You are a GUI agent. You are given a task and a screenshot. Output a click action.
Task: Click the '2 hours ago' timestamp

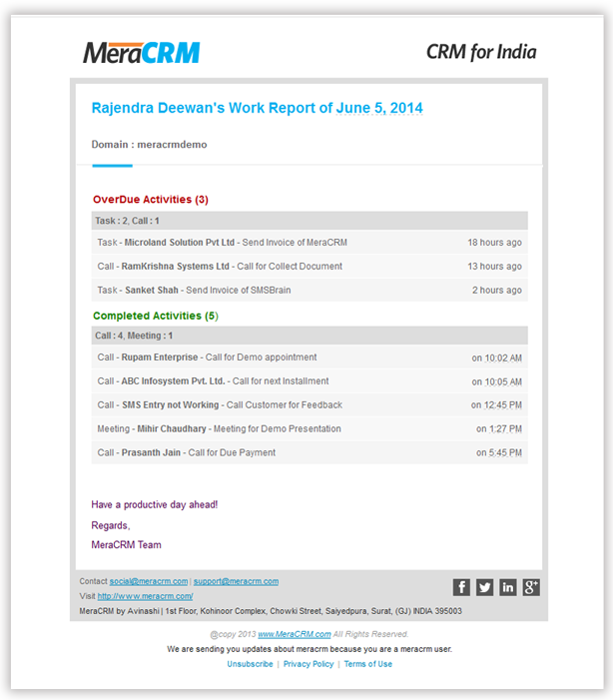pyautogui.click(x=497, y=291)
